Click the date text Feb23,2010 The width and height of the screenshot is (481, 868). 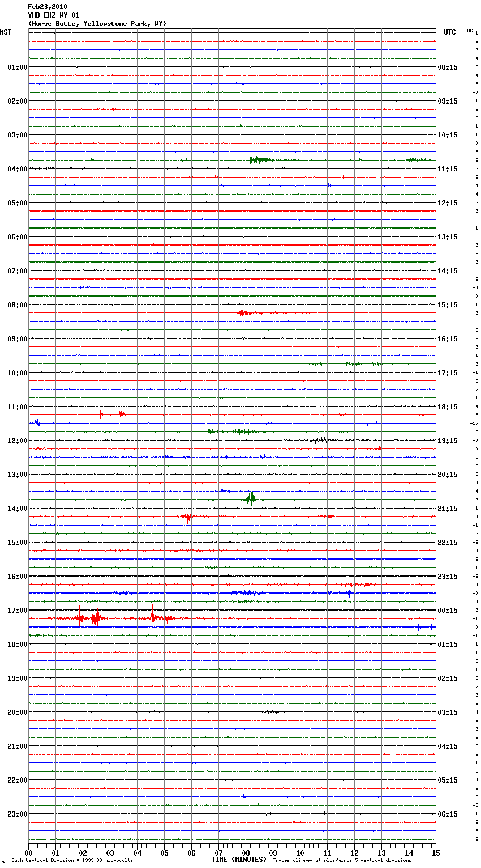tap(48, 7)
